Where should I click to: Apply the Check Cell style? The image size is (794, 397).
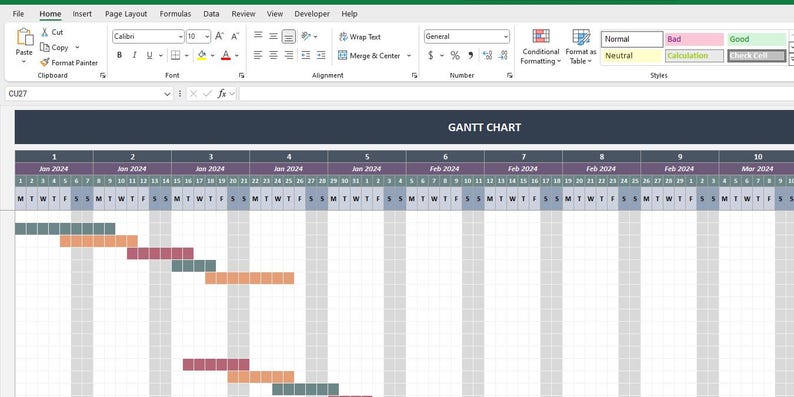click(757, 56)
